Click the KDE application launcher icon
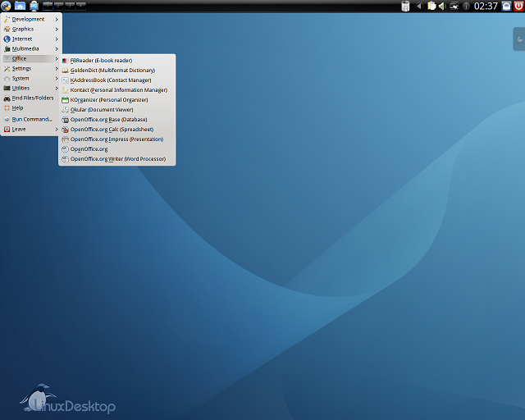The width and height of the screenshot is (525, 420). pyautogui.click(x=6, y=6)
